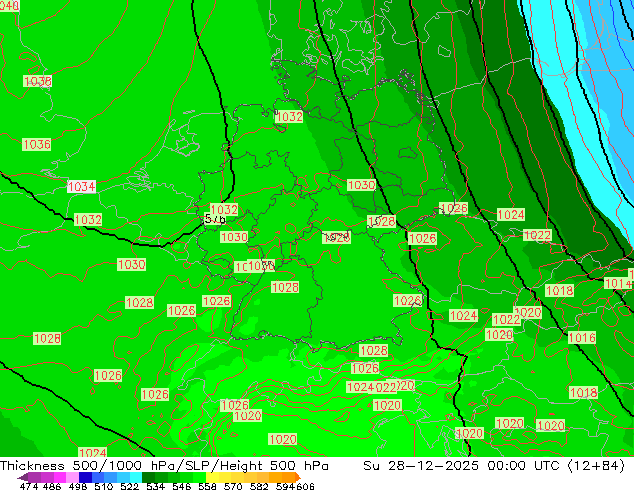
Task: Click legend value 558
Action: (x=207, y=486)
